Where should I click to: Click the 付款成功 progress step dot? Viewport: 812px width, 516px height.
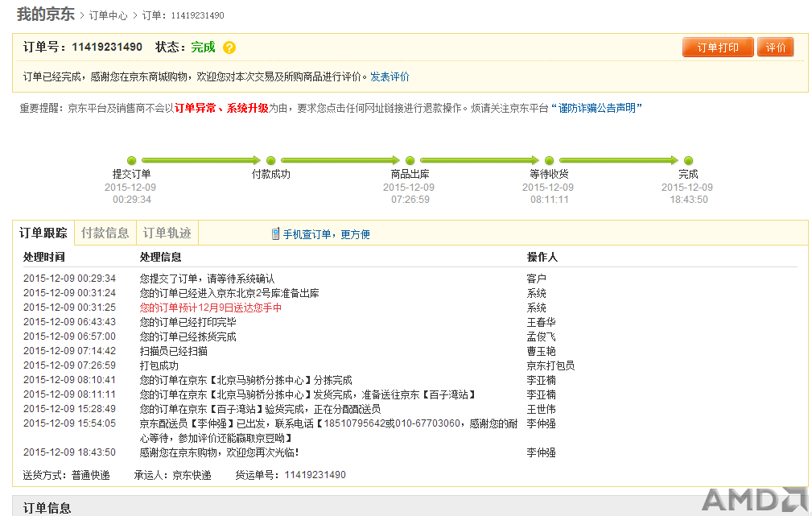270,161
